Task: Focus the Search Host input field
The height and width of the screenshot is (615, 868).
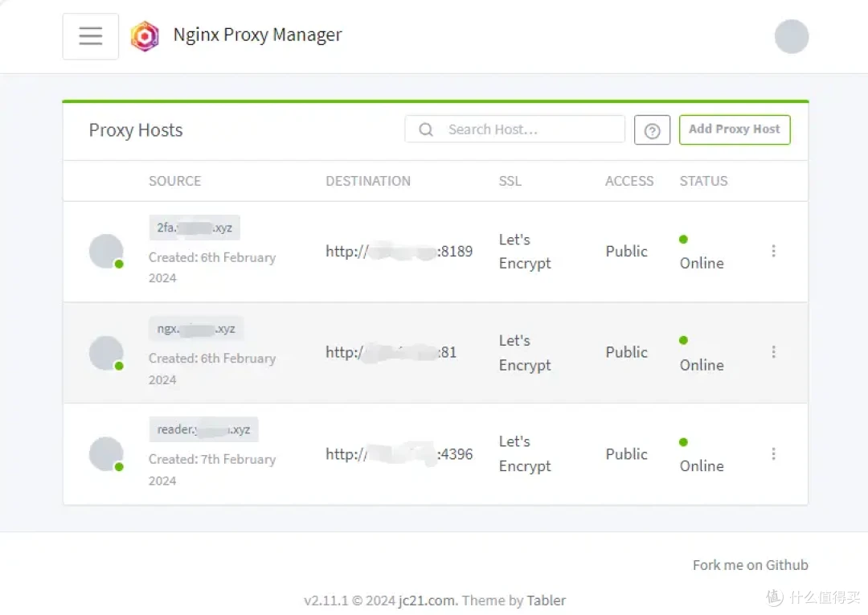Action: point(515,129)
